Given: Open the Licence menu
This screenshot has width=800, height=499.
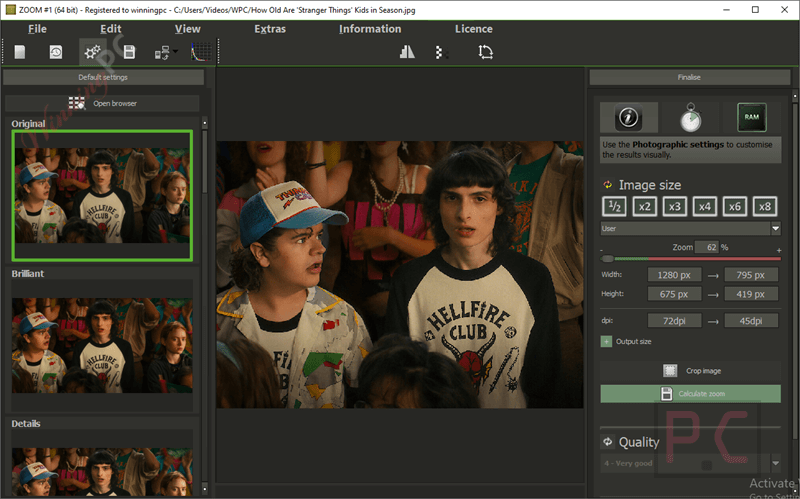Looking at the screenshot, I should (x=474, y=29).
